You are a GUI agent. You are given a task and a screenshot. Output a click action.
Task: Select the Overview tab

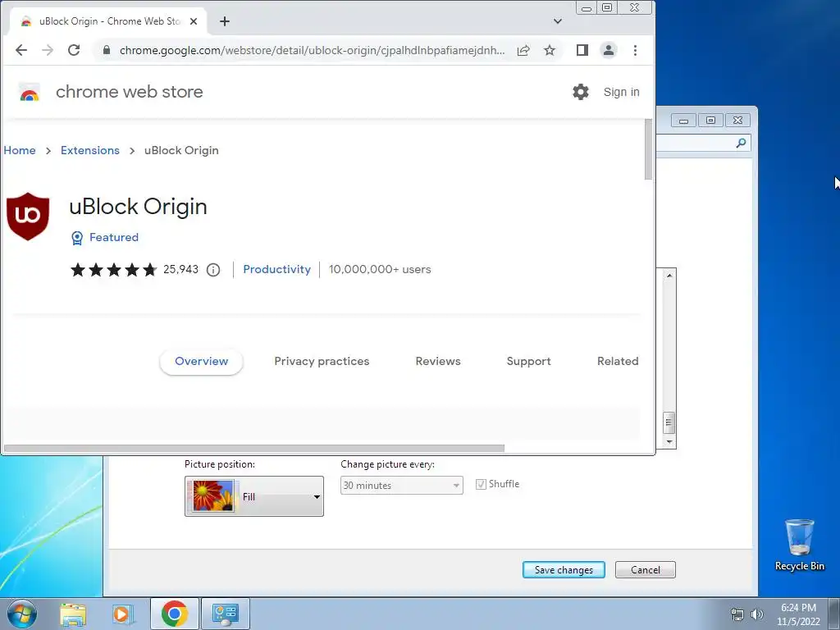click(x=202, y=362)
